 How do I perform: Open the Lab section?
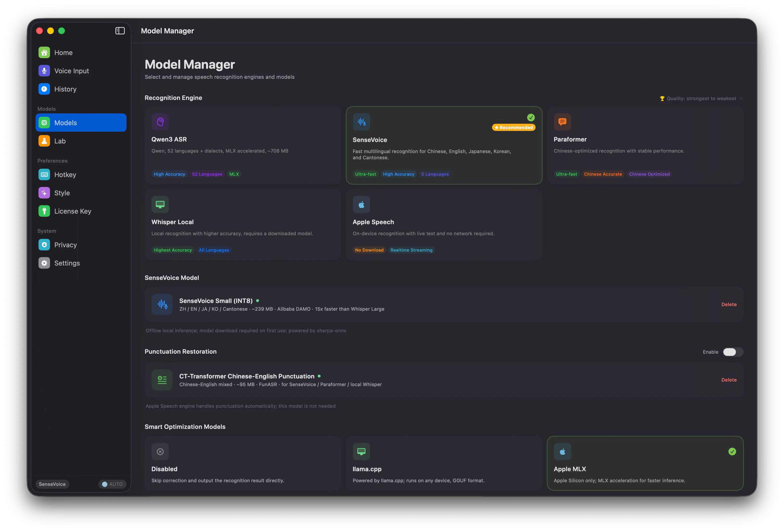[81, 141]
